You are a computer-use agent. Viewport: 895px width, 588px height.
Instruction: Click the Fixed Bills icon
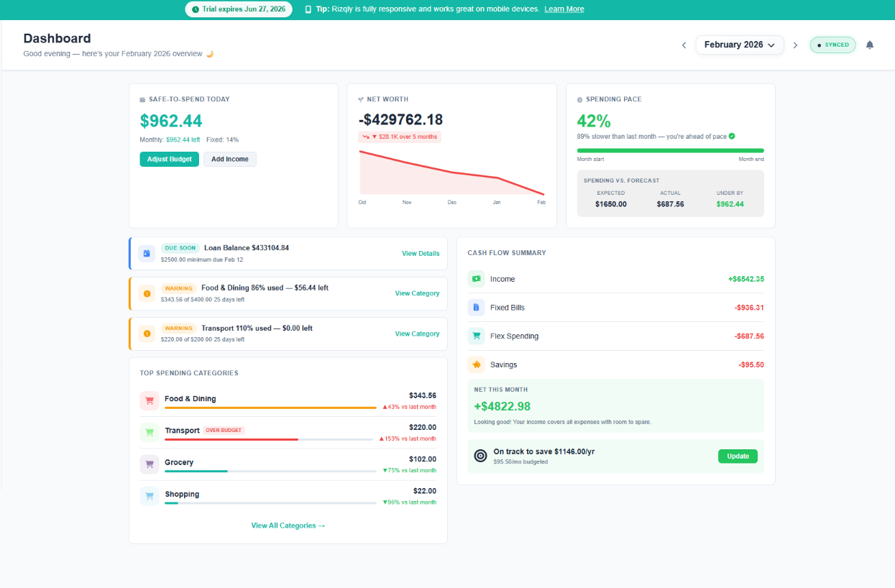[x=477, y=307]
